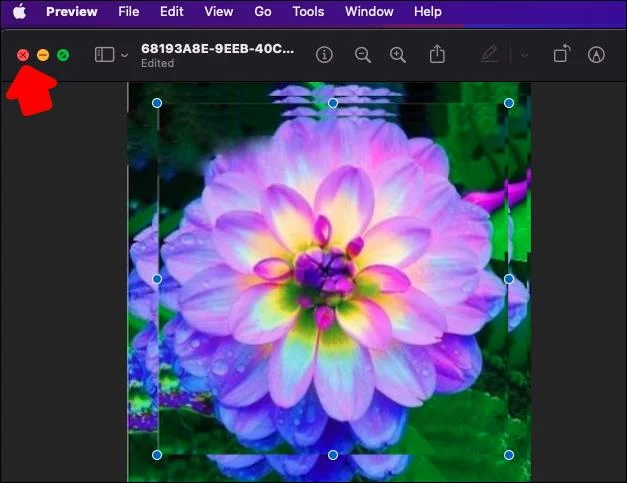
Task: Click the top-center selection handle
Action: tap(333, 103)
